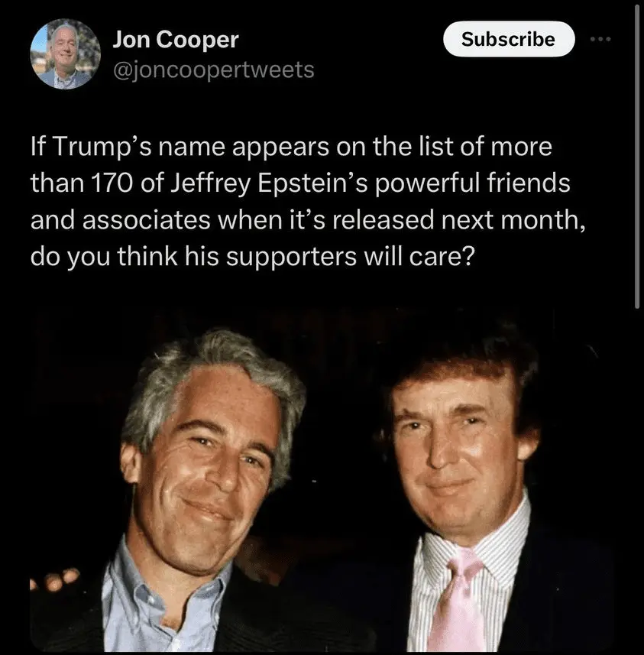Click the phrase "released next month,"
Viewport: 644px width, 655px height.
[459, 219]
